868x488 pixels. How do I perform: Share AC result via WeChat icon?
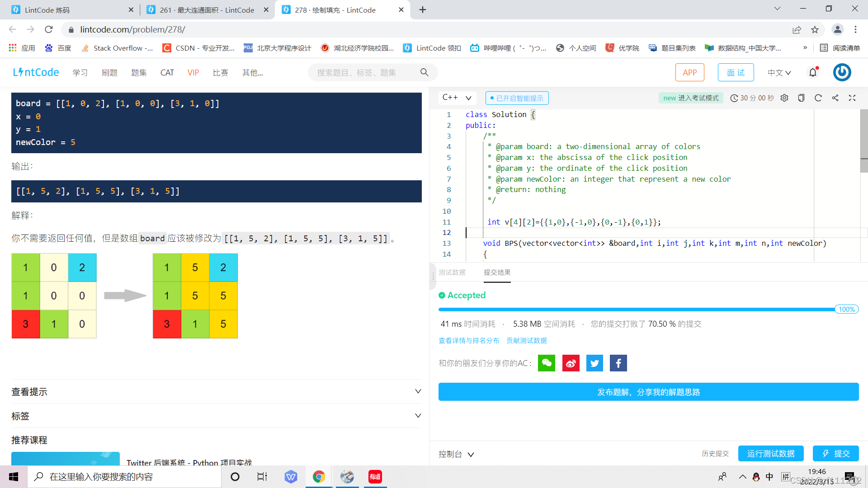tap(546, 363)
